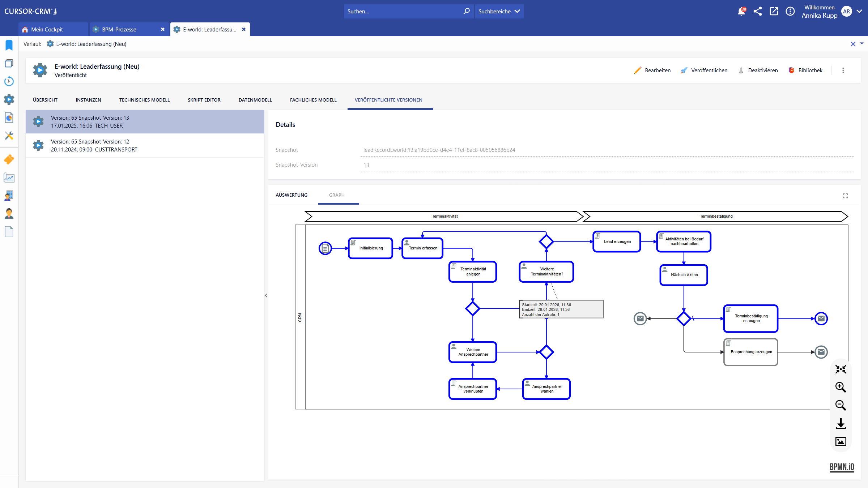Open the TECHNISCHES MODELL tab
The width and height of the screenshot is (868, 488).
tap(144, 100)
